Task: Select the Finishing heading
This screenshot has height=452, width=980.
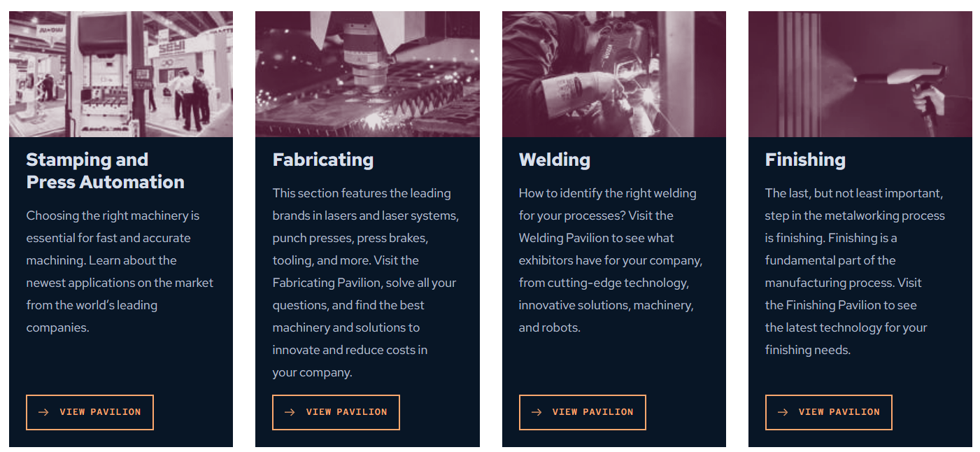Action: 805,160
